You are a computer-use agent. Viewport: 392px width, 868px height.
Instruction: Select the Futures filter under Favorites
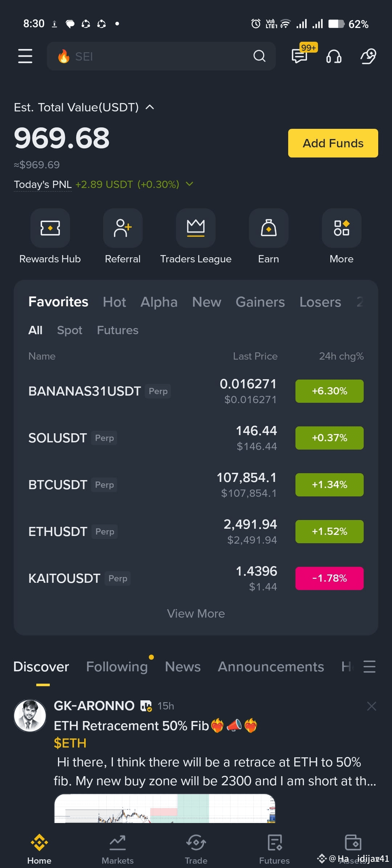[x=118, y=330]
